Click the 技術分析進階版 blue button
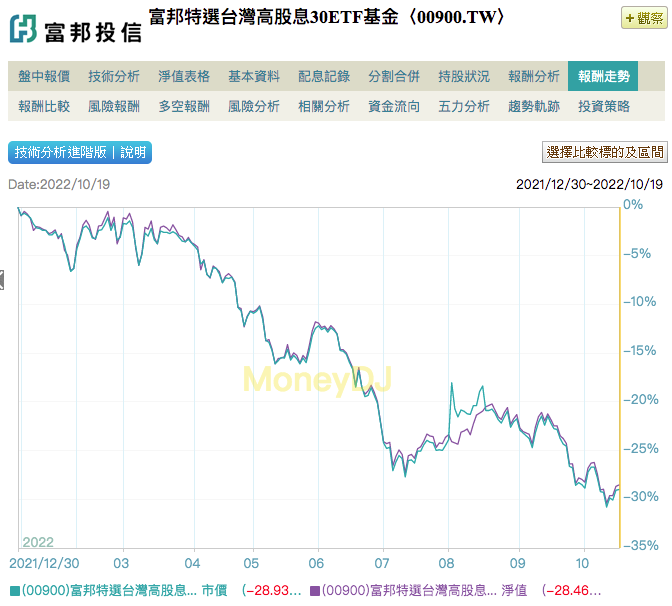This screenshot has height=606, width=672. [80, 153]
